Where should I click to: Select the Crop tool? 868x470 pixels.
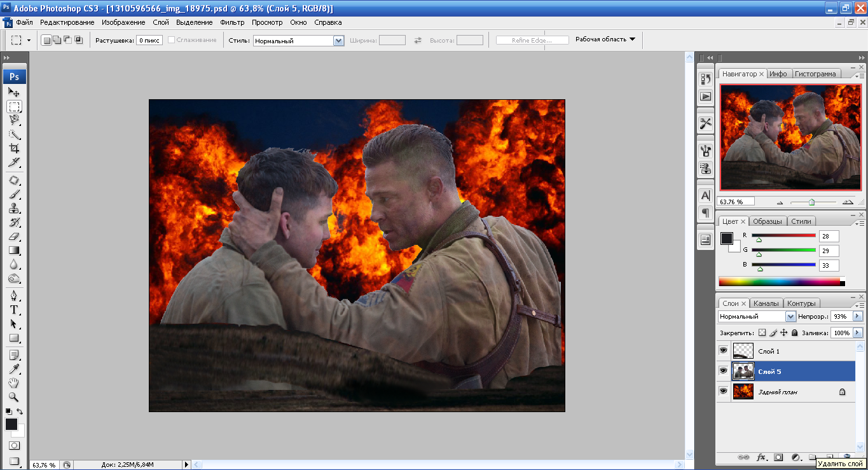click(14, 148)
